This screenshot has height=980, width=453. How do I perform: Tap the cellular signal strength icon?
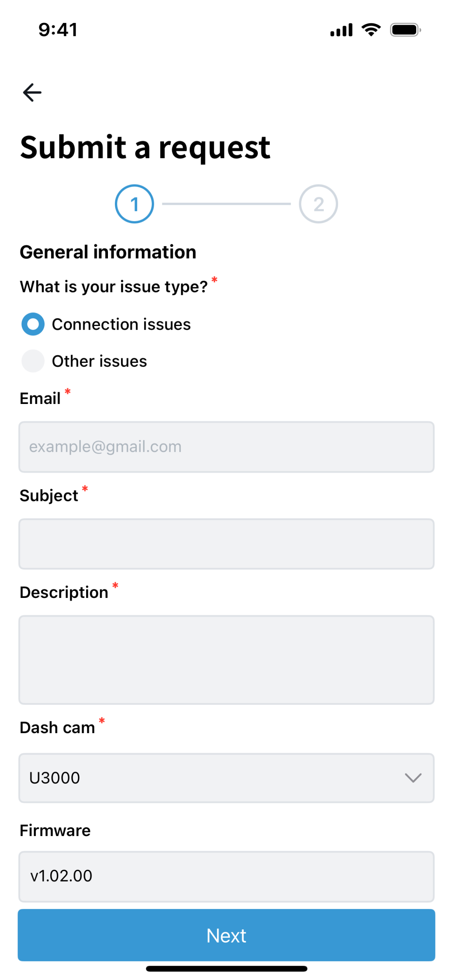click(x=341, y=30)
